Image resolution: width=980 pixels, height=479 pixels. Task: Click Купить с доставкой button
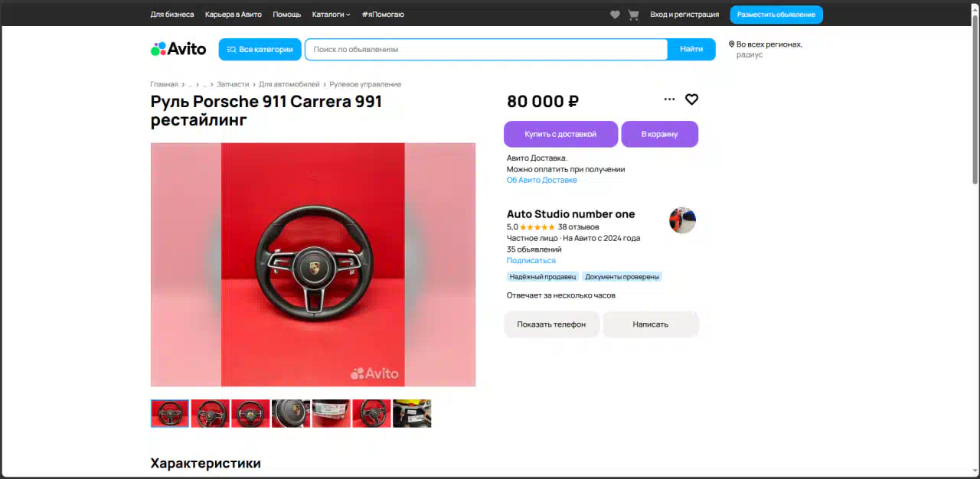[560, 134]
